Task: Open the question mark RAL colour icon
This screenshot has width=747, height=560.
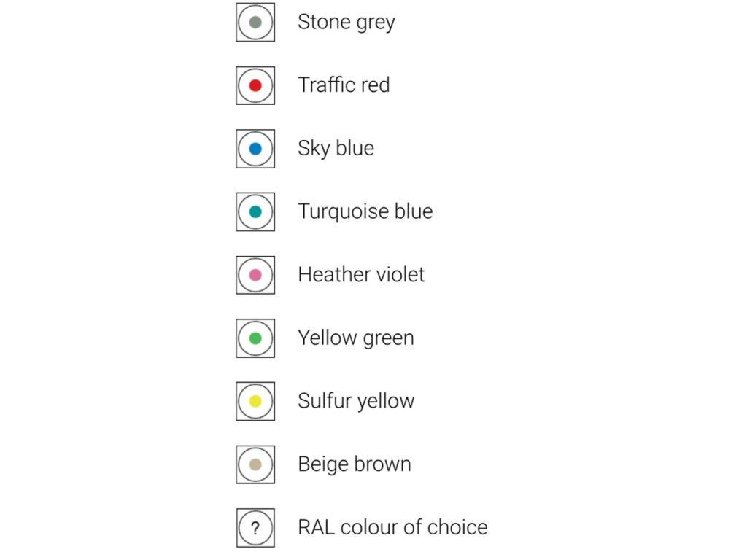Action: click(255, 528)
